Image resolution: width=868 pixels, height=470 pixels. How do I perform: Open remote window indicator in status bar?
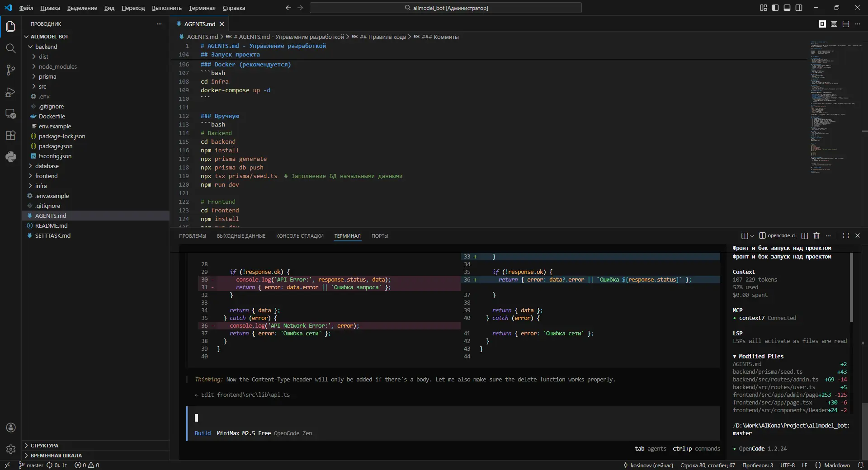click(x=7, y=465)
